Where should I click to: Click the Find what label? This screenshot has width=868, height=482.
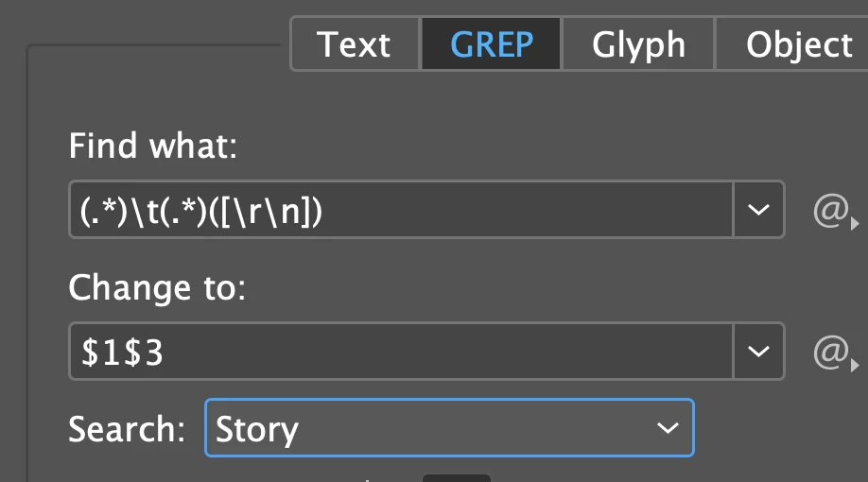pyautogui.click(x=153, y=146)
